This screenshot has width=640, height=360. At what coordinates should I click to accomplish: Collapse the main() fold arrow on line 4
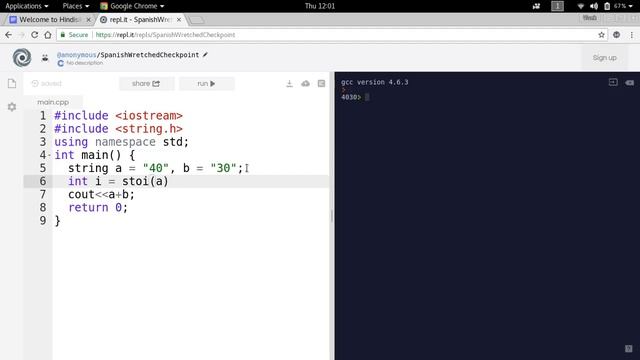click(49, 155)
